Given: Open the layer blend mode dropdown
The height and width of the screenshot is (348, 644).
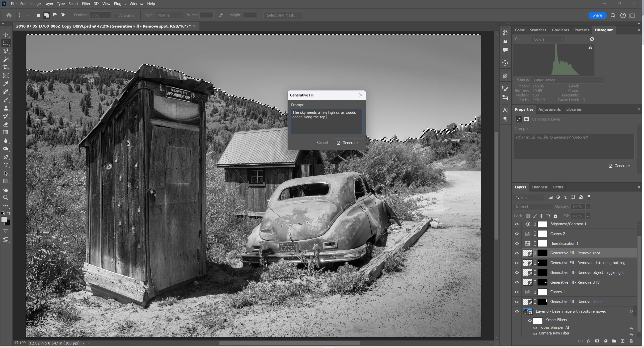Looking at the screenshot, I should [x=533, y=207].
